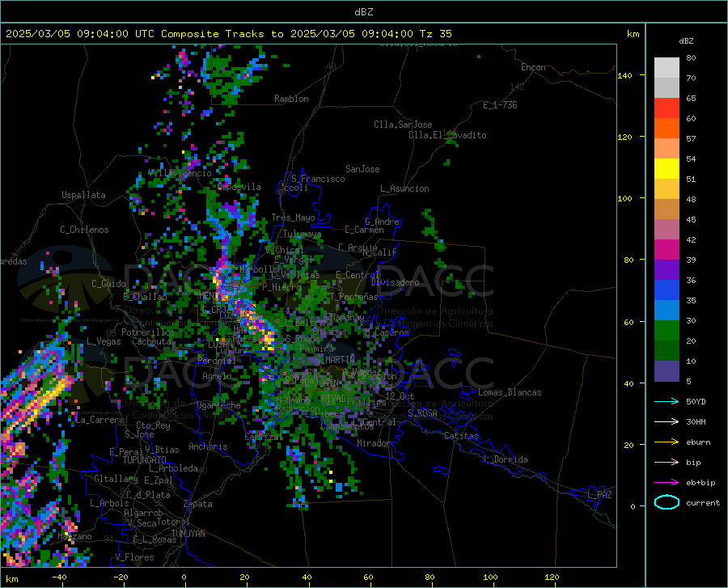Click the 140 tick on the vertical axis
The width and height of the screenshot is (728, 588).
pos(624,75)
